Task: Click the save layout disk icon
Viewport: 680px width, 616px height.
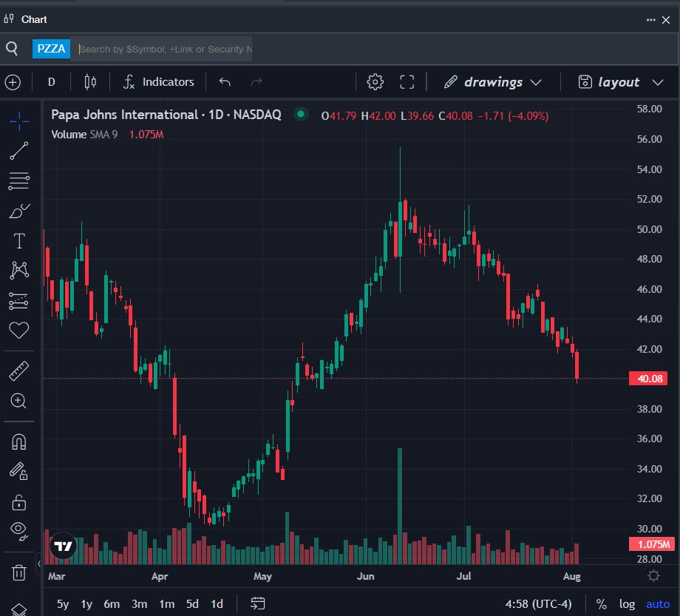Action: pos(585,81)
